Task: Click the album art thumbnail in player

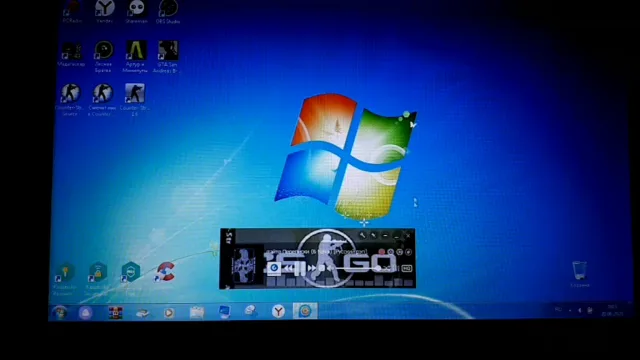Action: (x=244, y=266)
